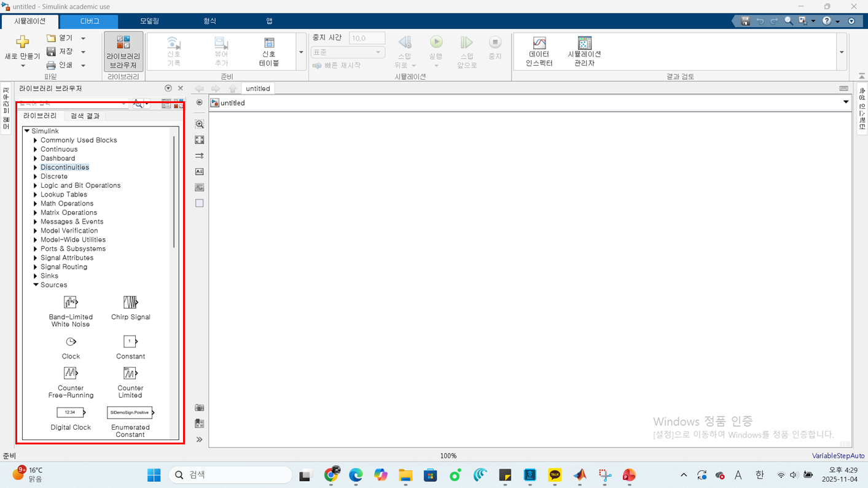This screenshot has height=488, width=868.
Task: Collapse the Simulink root node
Action: tap(27, 131)
